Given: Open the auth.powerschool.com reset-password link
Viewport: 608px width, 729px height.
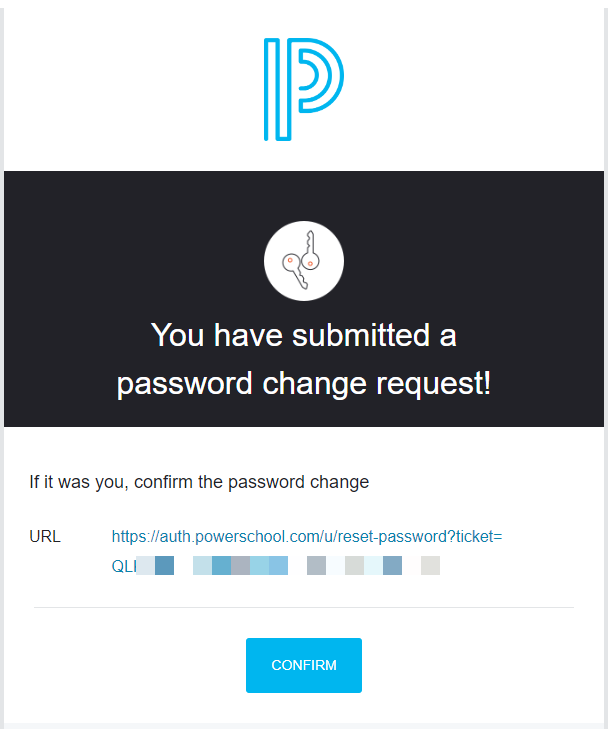Looking at the screenshot, I should [x=306, y=537].
